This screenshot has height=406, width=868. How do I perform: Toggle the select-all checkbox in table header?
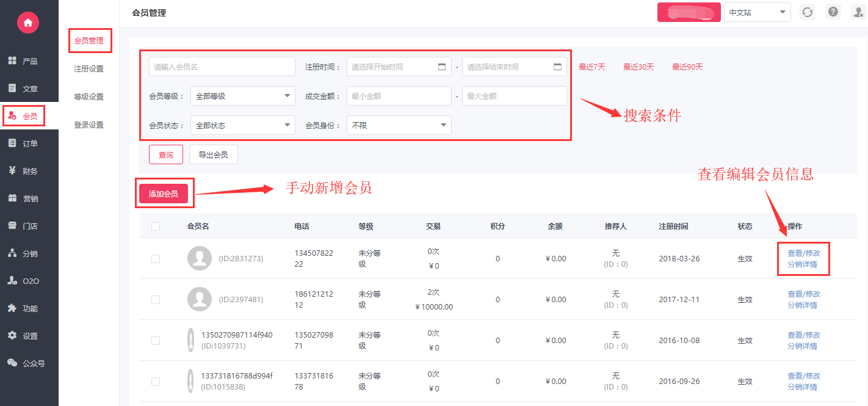point(156,227)
